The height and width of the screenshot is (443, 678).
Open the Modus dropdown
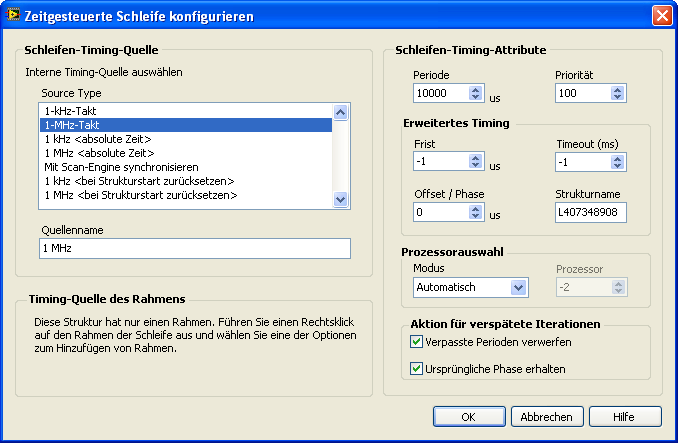pos(518,288)
